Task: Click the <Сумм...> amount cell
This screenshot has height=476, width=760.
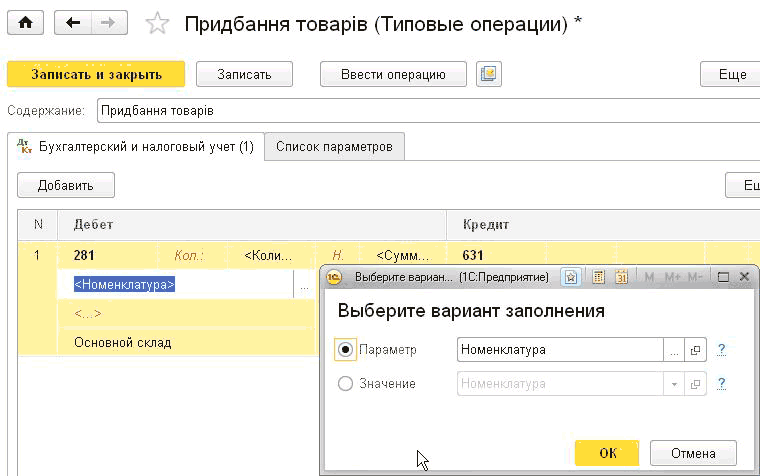Action: click(x=403, y=255)
